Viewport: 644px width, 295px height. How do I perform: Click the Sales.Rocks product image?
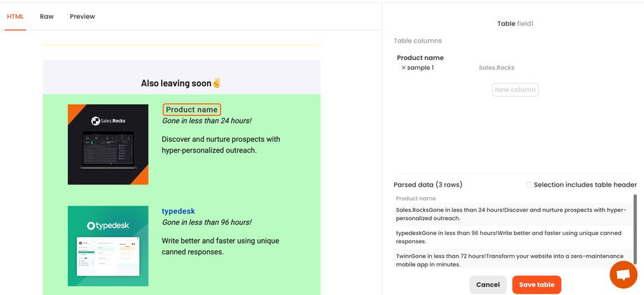pos(108,145)
